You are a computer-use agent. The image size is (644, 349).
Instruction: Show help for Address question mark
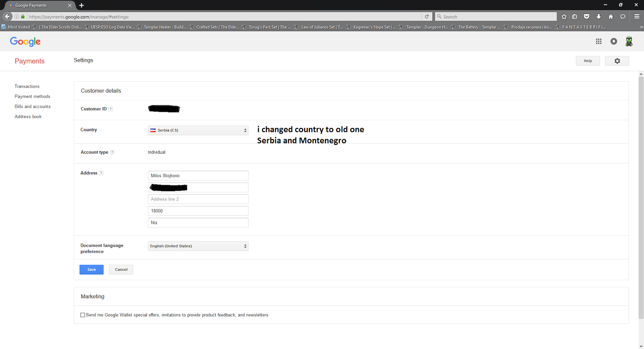tap(101, 173)
